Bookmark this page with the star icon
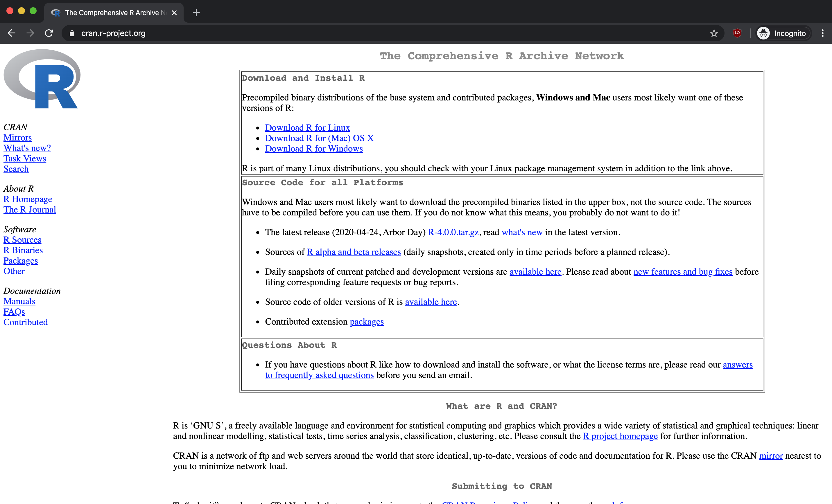This screenshot has height=504, width=832. [713, 33]
